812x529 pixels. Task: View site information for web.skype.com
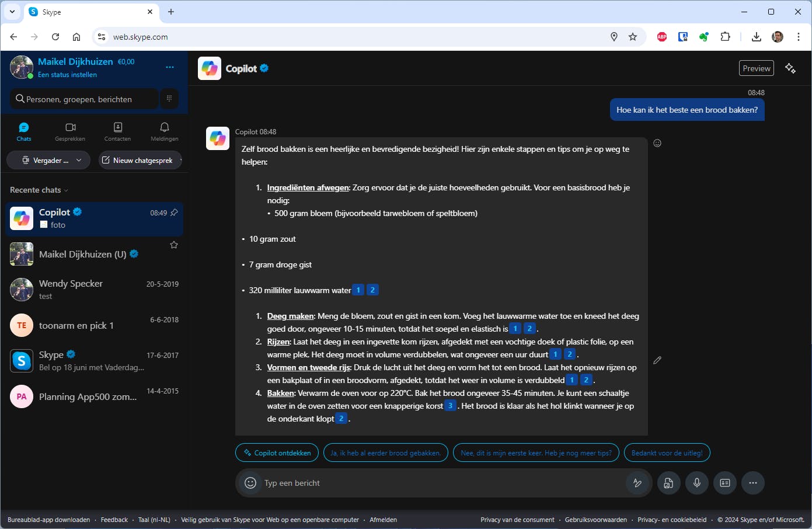102,37
